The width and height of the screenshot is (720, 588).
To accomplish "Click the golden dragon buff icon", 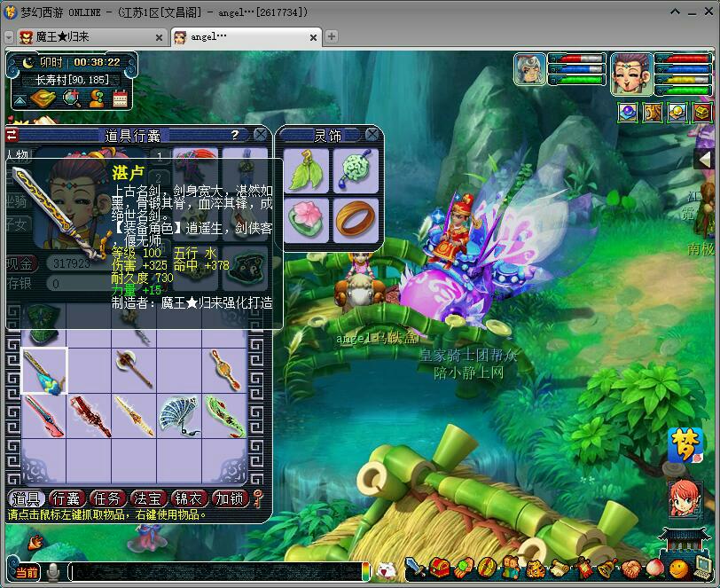I will coord(652,112).
